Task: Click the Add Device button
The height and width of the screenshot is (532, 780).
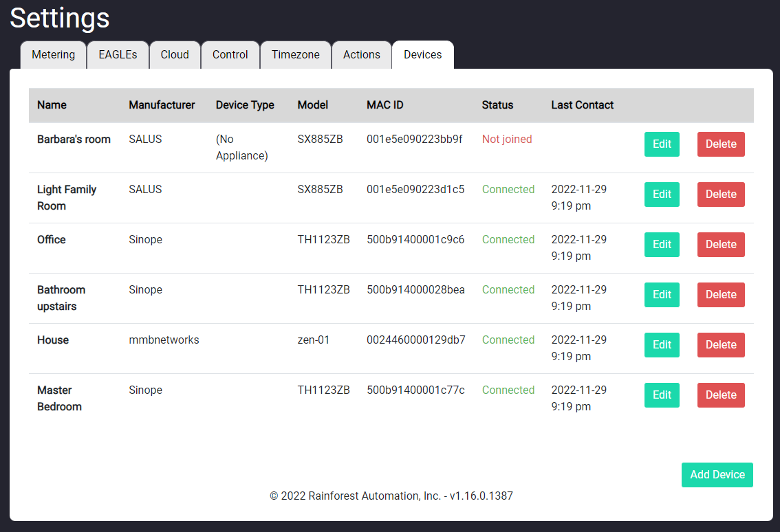Action: [717, 475]
